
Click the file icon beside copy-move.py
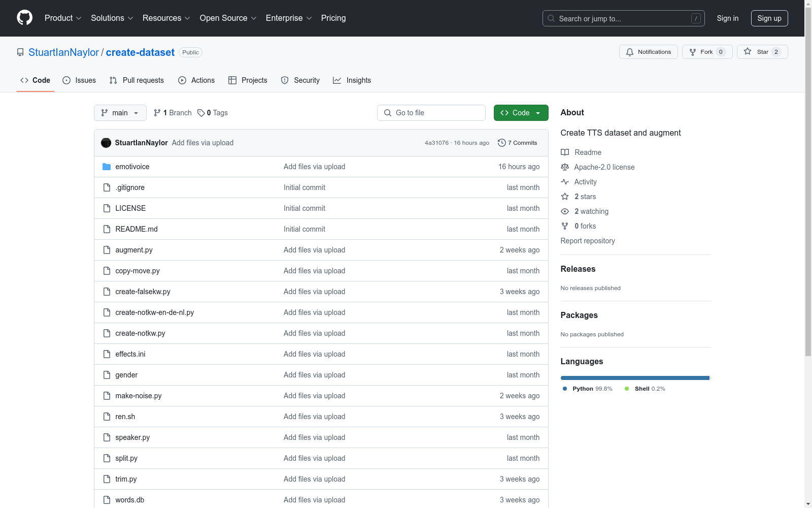pos(107,271)
